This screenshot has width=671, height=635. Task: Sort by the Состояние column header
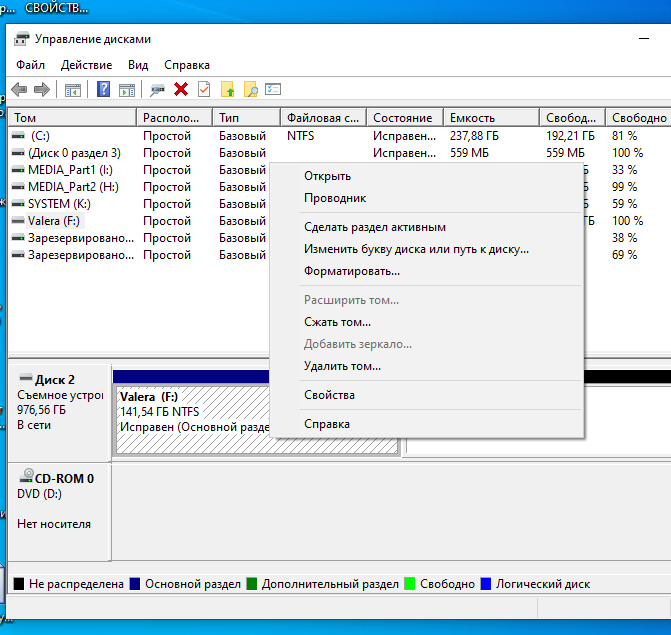[405, 118]
